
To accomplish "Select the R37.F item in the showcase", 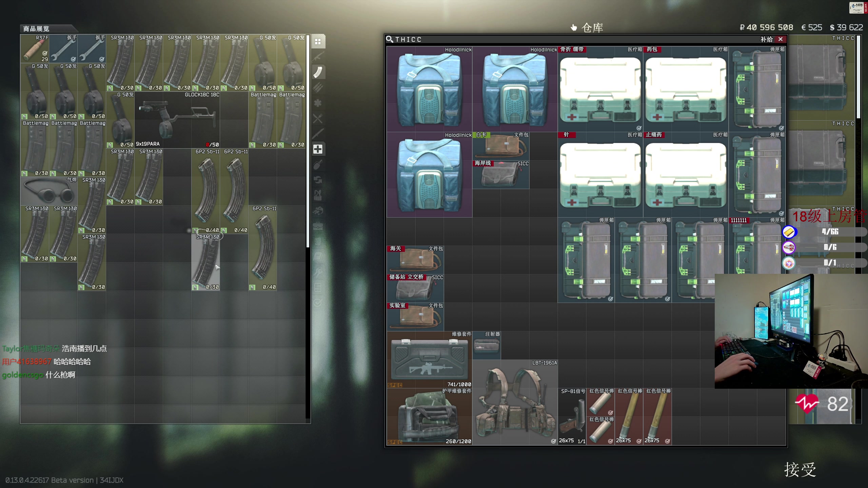I will [35, 48].
